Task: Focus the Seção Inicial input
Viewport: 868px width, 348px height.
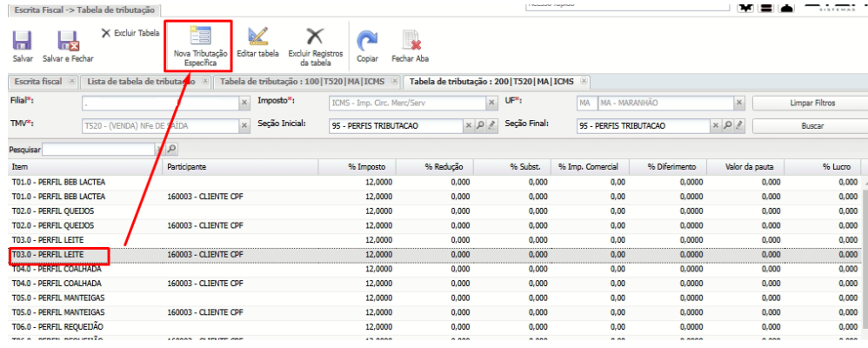Action: pos(397,126)
